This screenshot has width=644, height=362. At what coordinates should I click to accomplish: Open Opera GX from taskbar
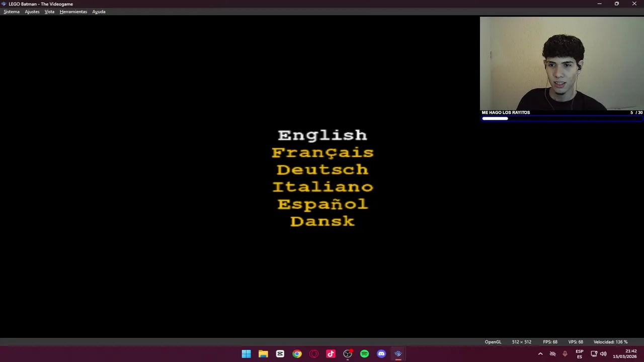(x=314, y=354)
